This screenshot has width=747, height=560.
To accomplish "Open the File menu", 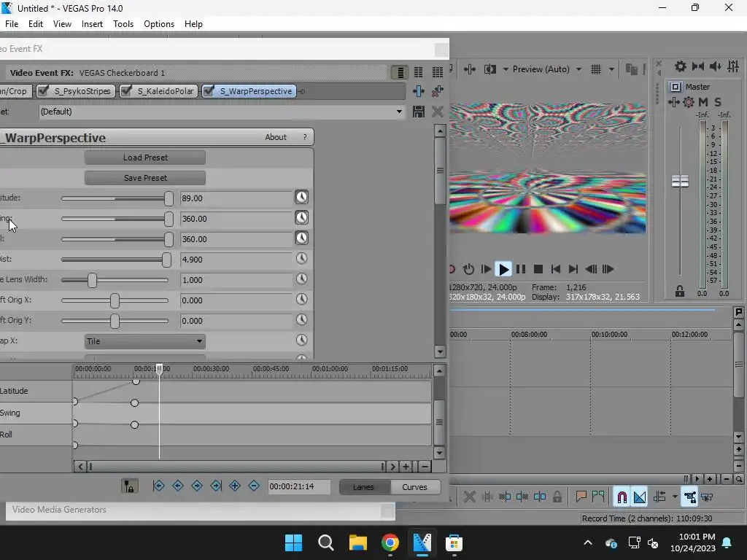I will pyautogui.click(x=12, y=24).
